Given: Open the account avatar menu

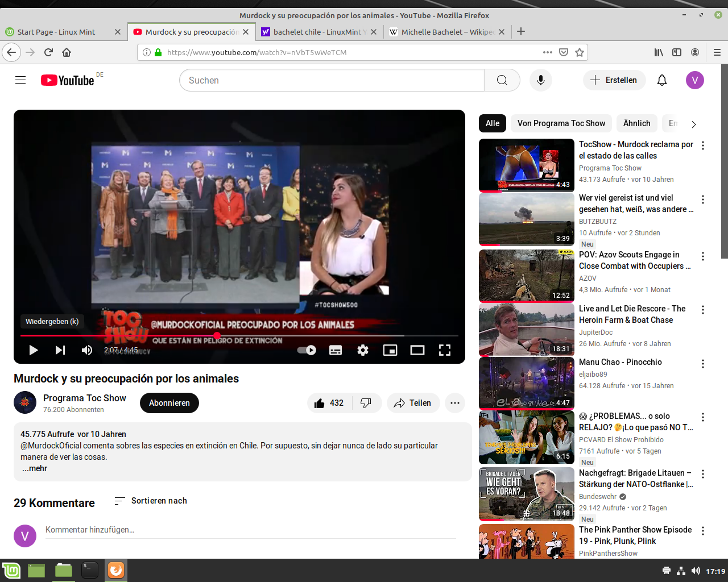Looking at the screenshot, I should point(695,80).
